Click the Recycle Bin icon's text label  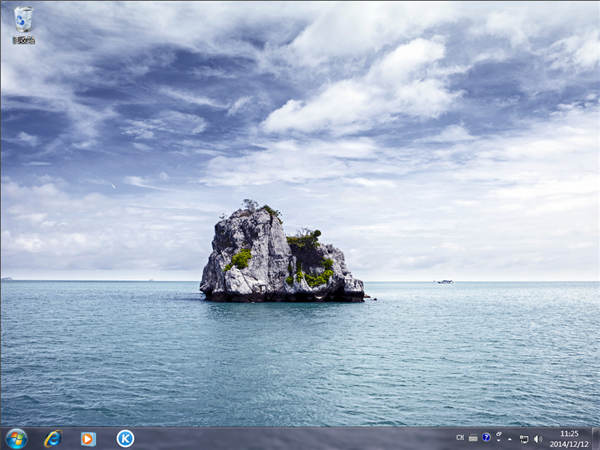tap(23, 40)
